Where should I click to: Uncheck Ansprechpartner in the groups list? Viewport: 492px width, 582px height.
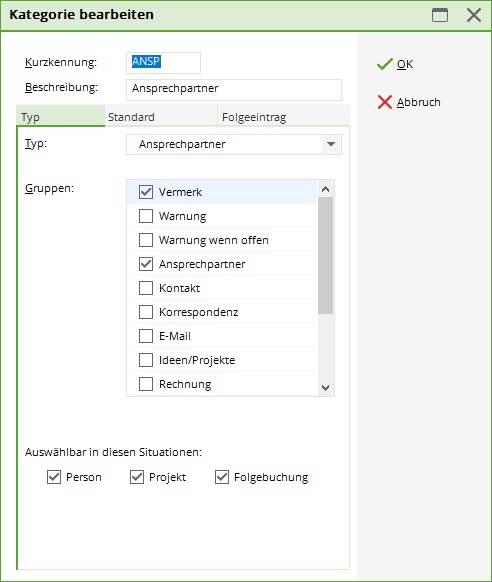click(x=146, y=264)
